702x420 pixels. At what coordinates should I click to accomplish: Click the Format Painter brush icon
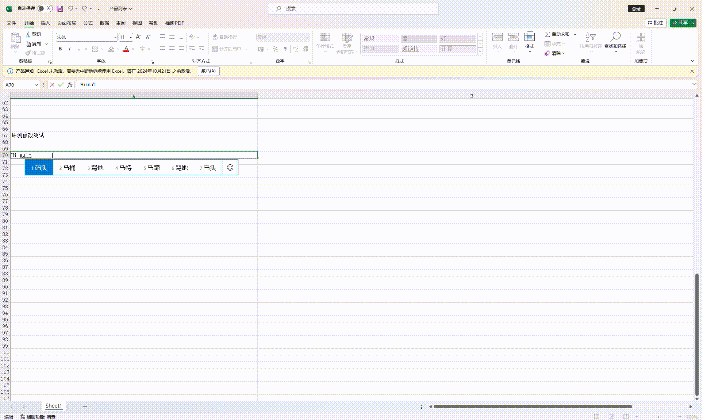point(29,53)
